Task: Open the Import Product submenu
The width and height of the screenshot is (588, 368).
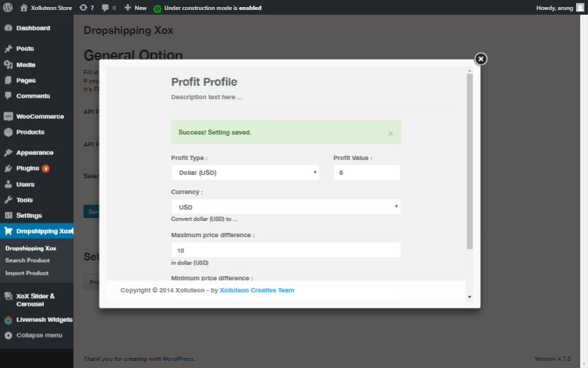Action: coord(27,273)
